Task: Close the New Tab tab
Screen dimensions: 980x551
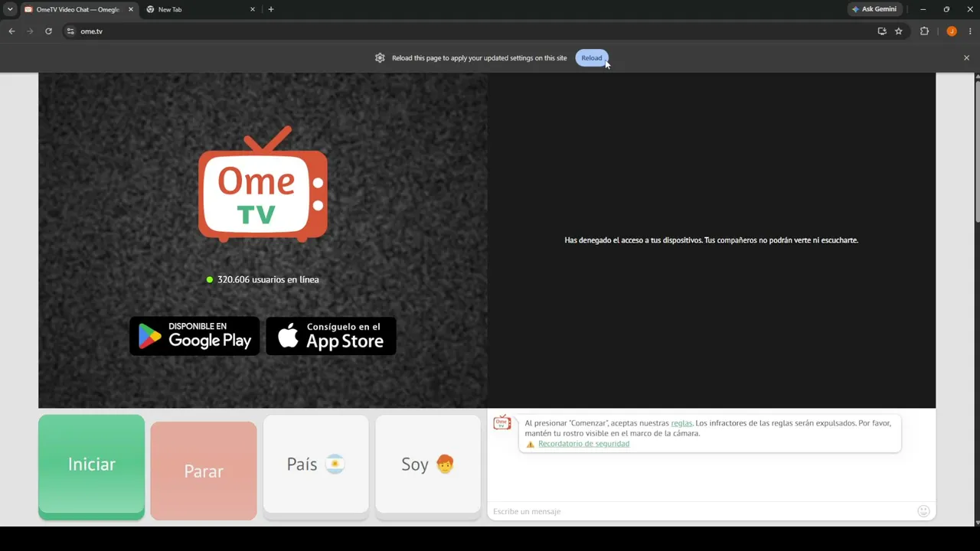Action: click(x=253, y=9)
